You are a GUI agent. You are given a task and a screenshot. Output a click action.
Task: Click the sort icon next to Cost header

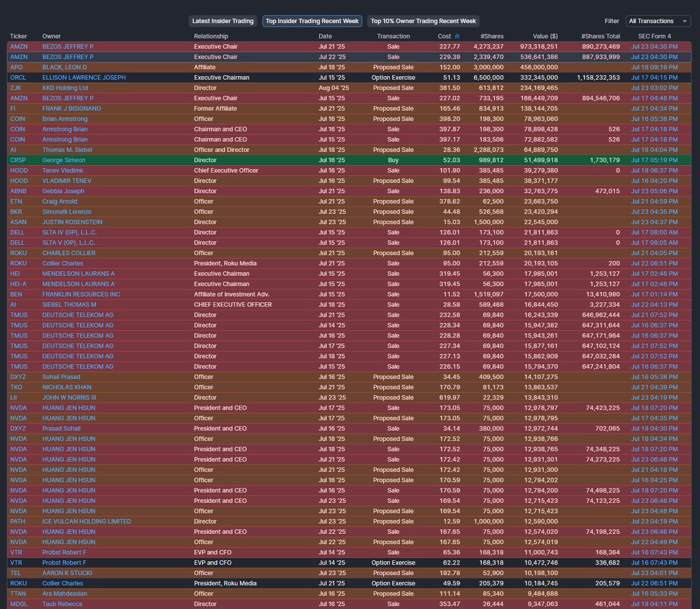click(457, 36)
